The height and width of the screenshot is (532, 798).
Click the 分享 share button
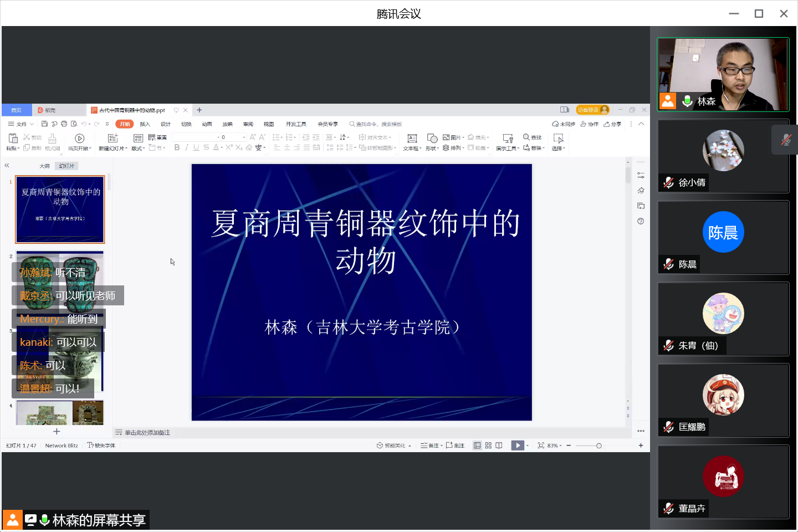click(613, 124)
